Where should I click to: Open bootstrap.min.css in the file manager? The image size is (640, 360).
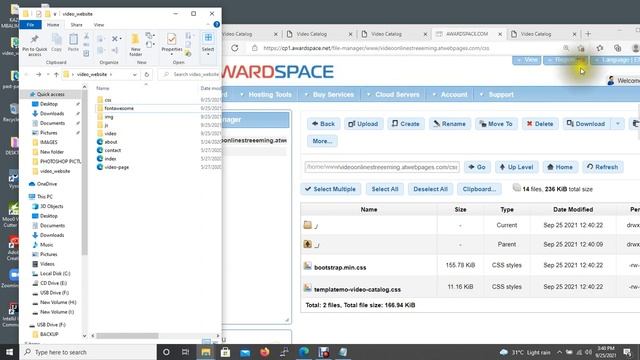[x=340, y=267]
